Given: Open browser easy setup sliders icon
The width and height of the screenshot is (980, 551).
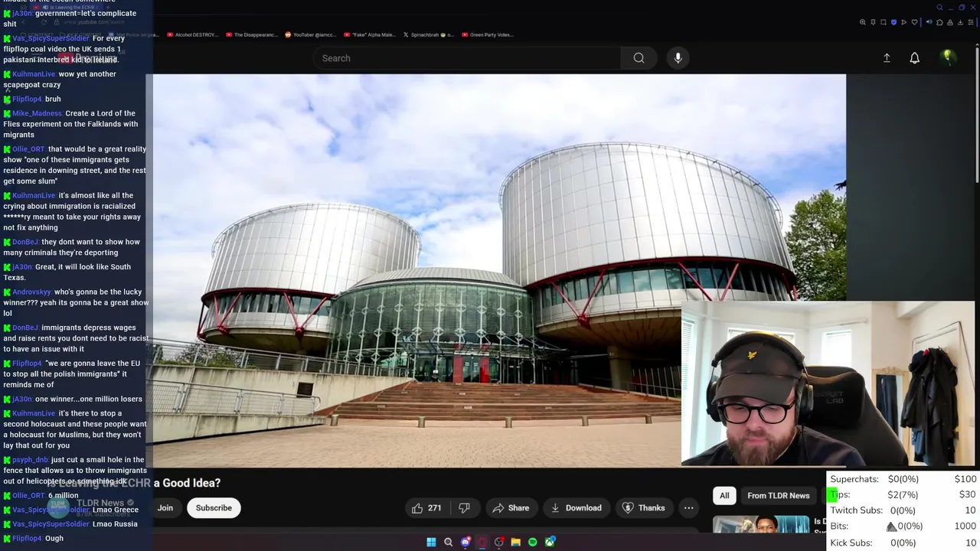Looking at the screenshot, I should 971,22.
